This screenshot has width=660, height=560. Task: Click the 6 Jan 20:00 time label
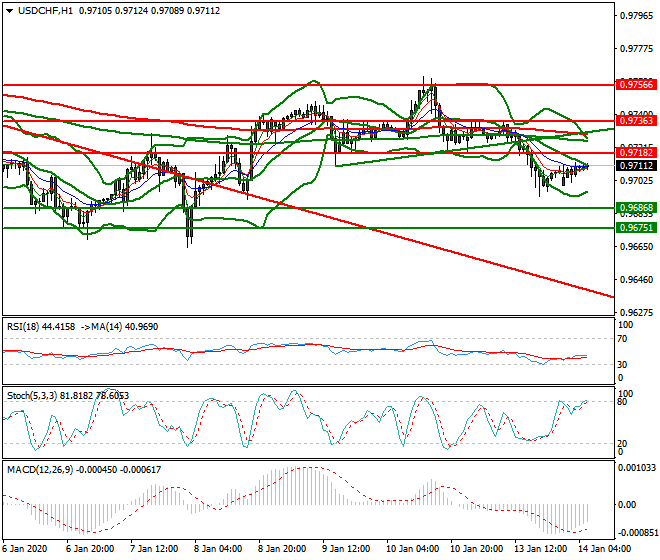pos(90,549)
